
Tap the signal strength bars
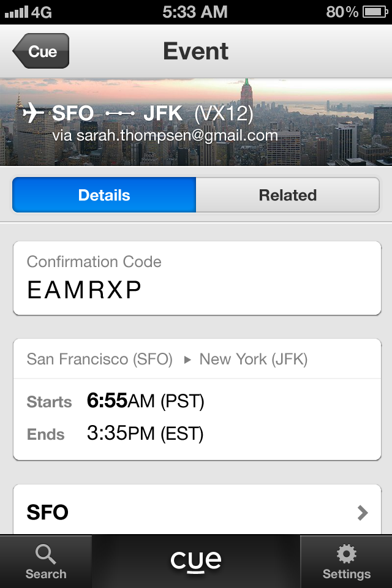pos(16,12)
